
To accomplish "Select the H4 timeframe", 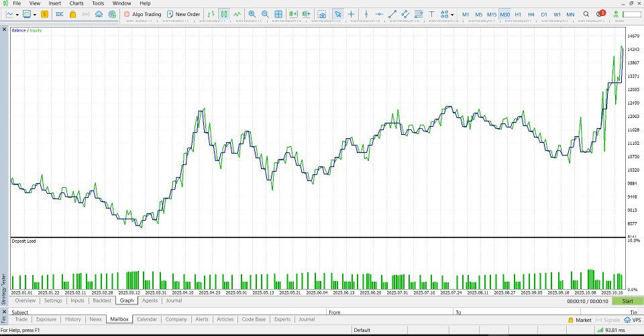I will click(x=531, y=14).
